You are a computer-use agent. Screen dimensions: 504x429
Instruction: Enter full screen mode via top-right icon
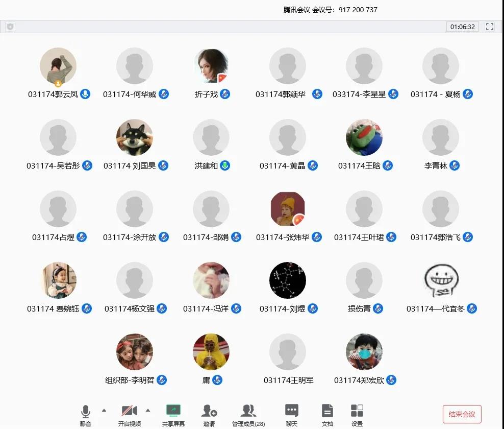490,27
